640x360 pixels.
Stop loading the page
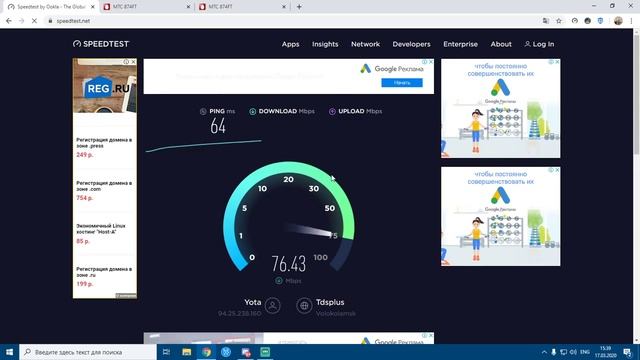(x=34, y=21)
